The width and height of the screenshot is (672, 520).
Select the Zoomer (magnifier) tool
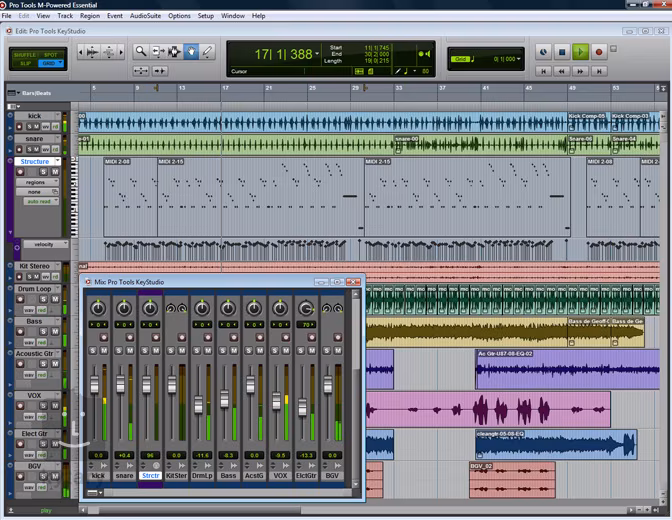[x=141, y=51]
